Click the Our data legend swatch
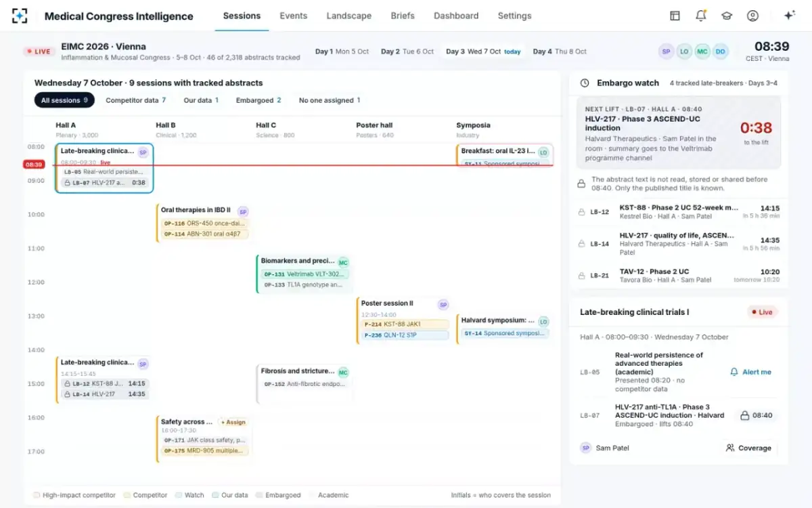812x508 pixels. tap(215, 495)
